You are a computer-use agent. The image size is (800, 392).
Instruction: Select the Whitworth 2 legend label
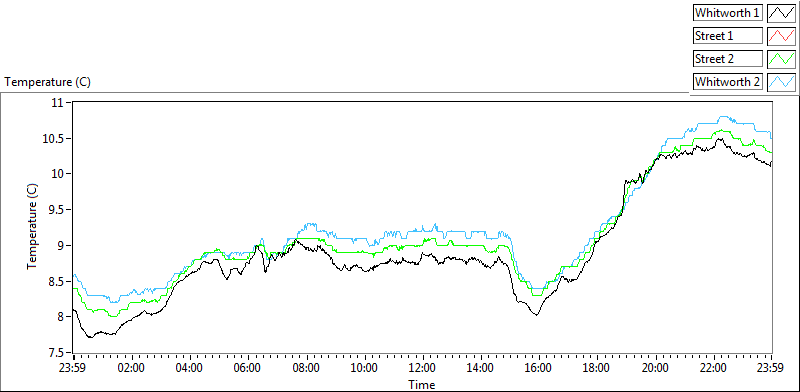click(728, 81)
